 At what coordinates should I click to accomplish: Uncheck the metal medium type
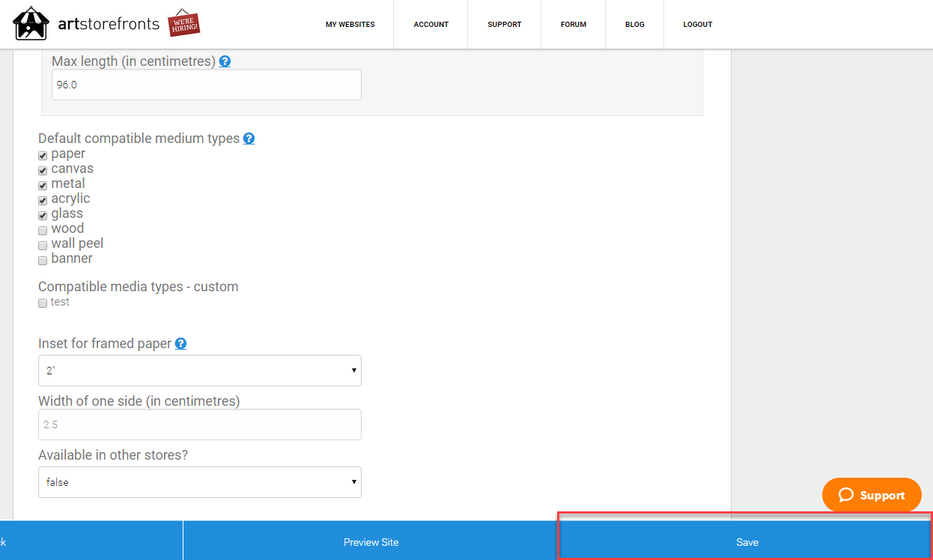43,186
